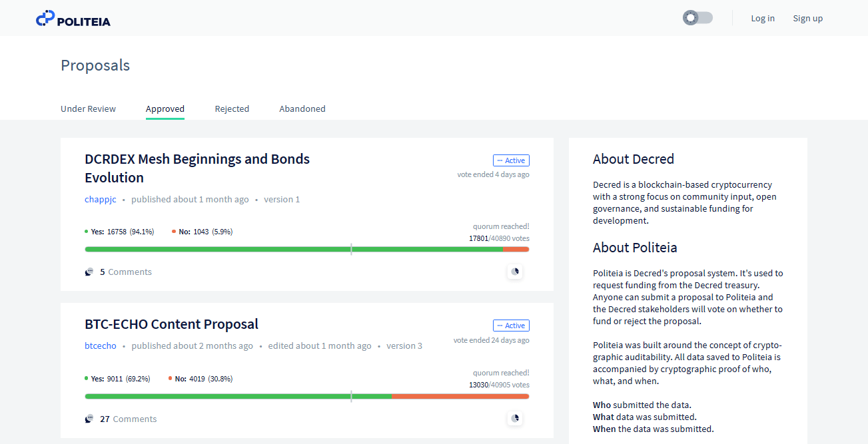Click the 'version 3' text on BTC-ECHO proposal
The image size is (868, 444).
coord(404,345)
